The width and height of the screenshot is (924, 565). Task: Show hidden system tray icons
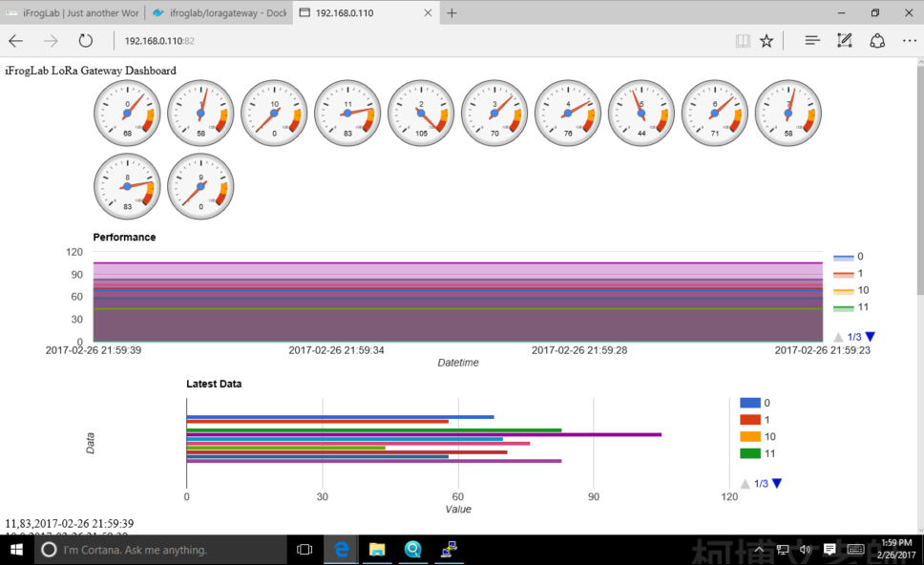coord(759,550)
